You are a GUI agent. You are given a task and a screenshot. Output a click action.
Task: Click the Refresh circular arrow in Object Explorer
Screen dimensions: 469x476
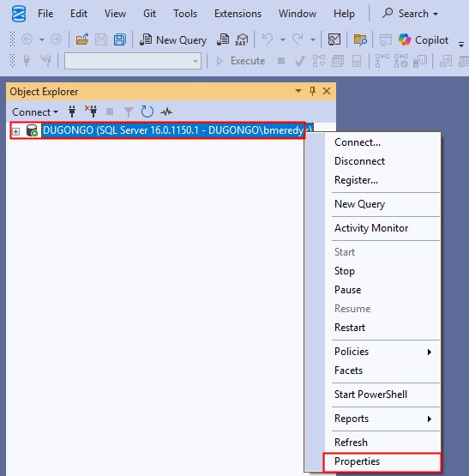147,111
